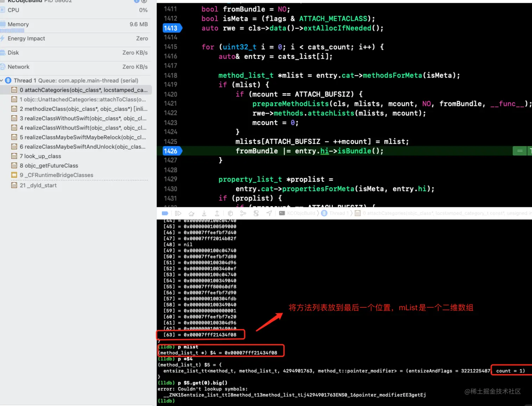Click the 'p $5.get(0).big()' command line

pos(193,383)
